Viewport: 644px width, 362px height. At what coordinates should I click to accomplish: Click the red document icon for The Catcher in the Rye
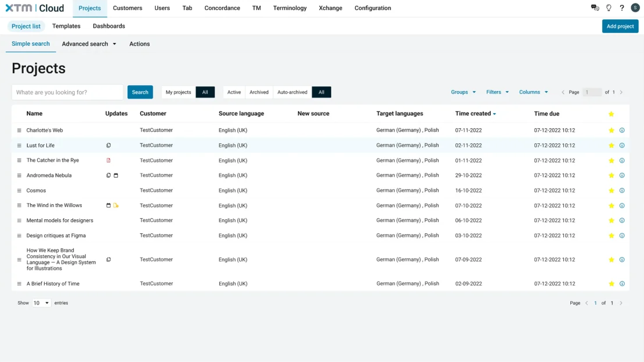(x=108, y=160)
